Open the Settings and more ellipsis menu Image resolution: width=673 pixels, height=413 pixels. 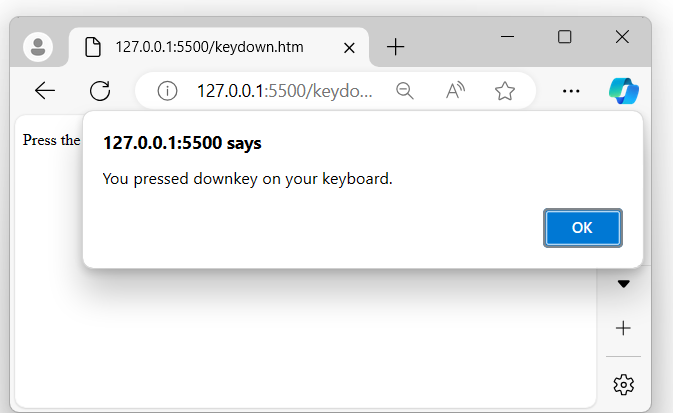point(571,91)
